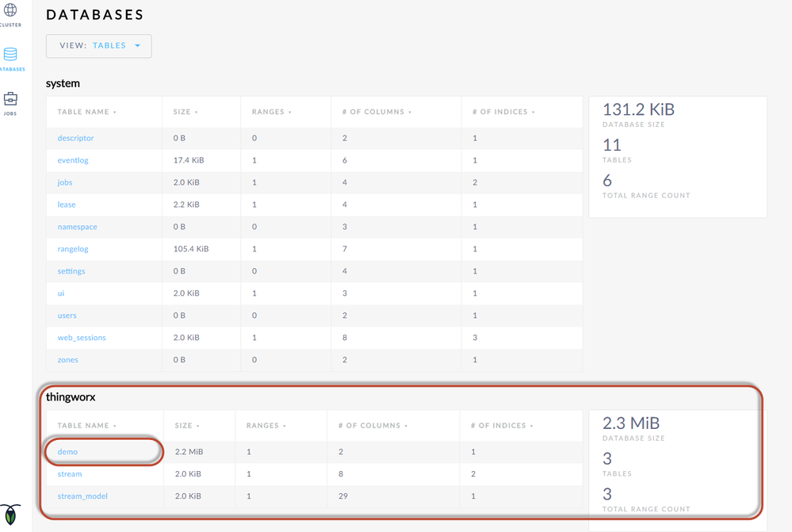
Task: Click the 29 columns cell of stream_model
Action: (343, 496)
